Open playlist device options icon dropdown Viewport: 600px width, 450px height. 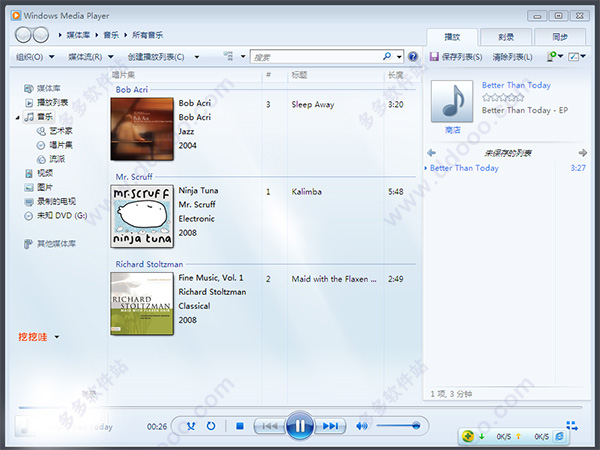click(554, 57)
